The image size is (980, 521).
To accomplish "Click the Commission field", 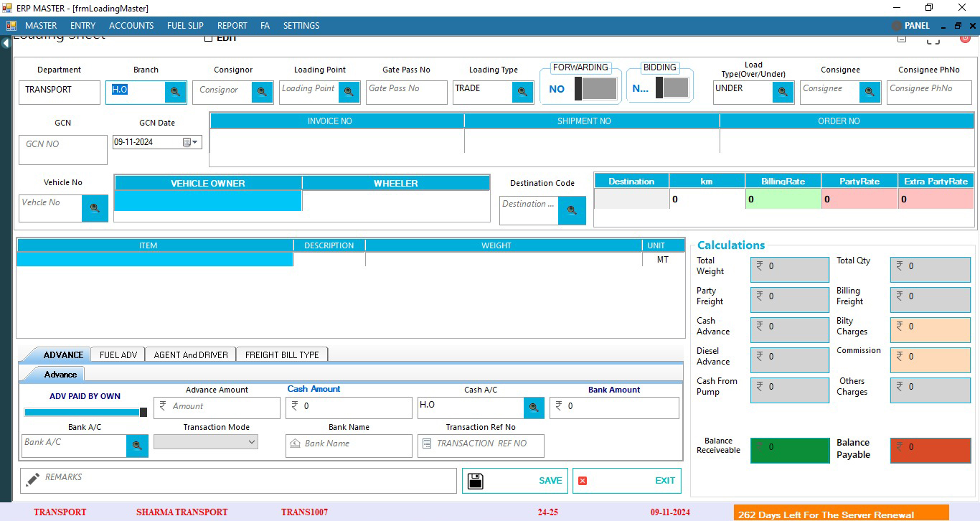I will 930,360.
